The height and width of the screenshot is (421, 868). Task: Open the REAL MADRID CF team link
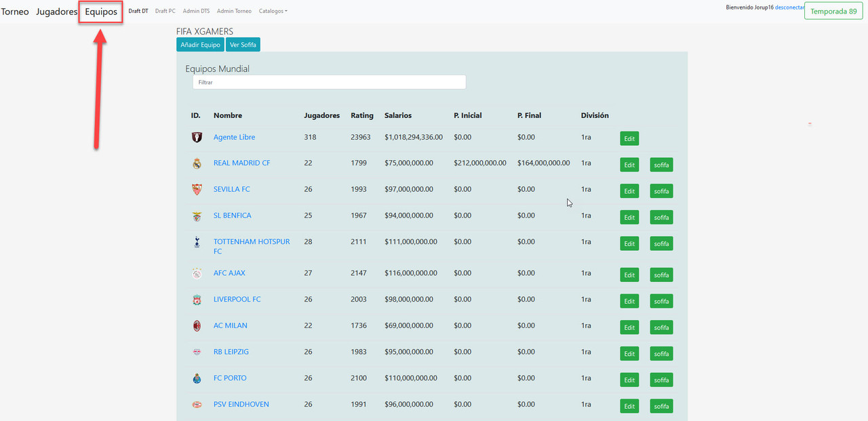242,163
